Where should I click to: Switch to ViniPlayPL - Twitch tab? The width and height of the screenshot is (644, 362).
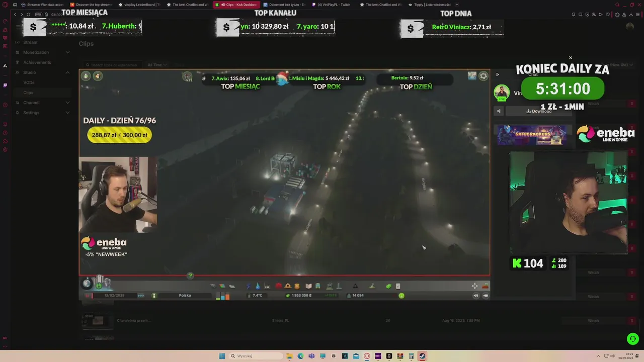coord(332,5)
